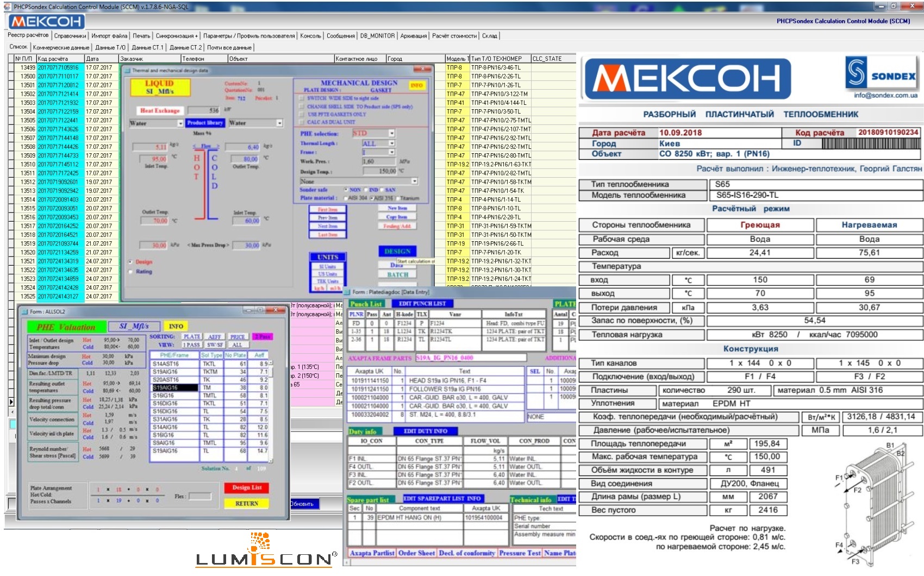Click EDIT DUTY INFO button
This screenshot has height=576, width=924.
pyautogui.click(x=426, y=431)
